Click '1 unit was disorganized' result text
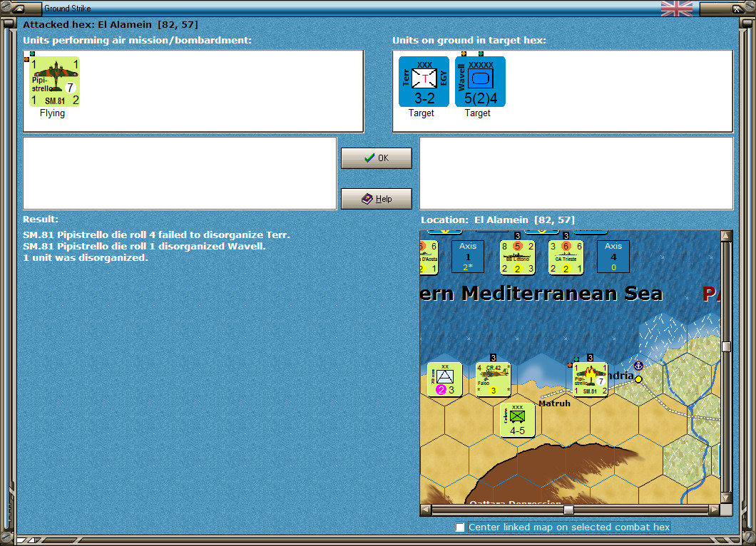 click(86, 258)
